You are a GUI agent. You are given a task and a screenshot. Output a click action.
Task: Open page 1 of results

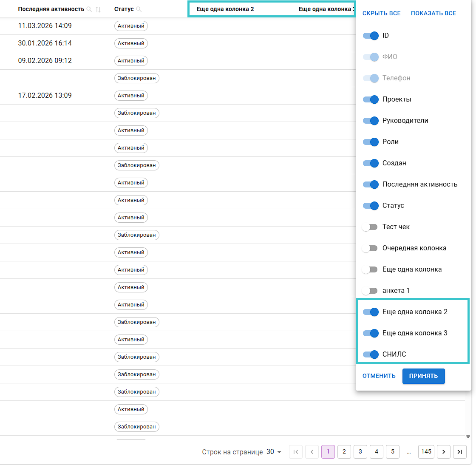click(328, 452)
